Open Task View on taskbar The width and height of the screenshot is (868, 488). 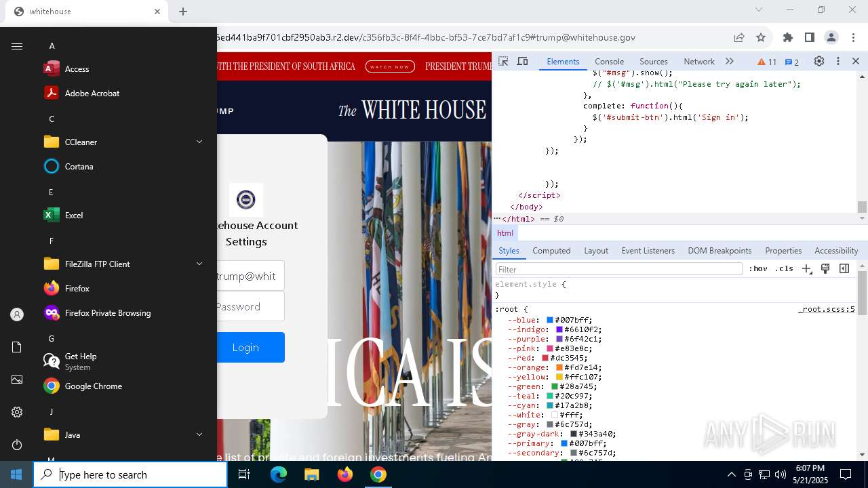[x=244, y=474]
